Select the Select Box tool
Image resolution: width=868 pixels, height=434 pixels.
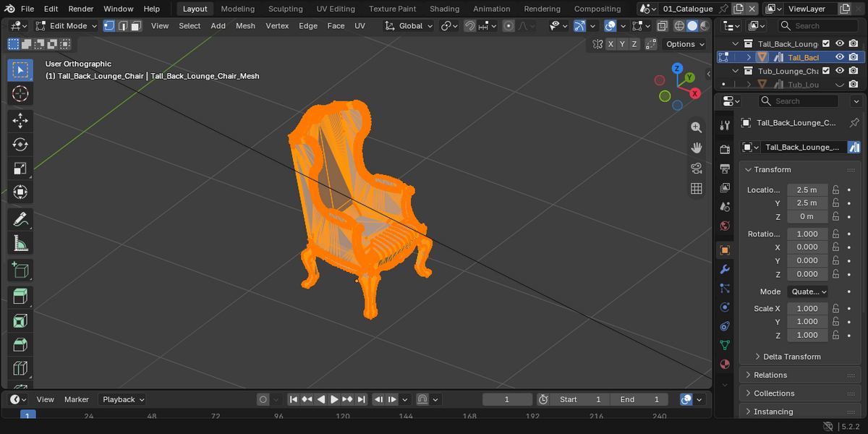tap(20, 70)
